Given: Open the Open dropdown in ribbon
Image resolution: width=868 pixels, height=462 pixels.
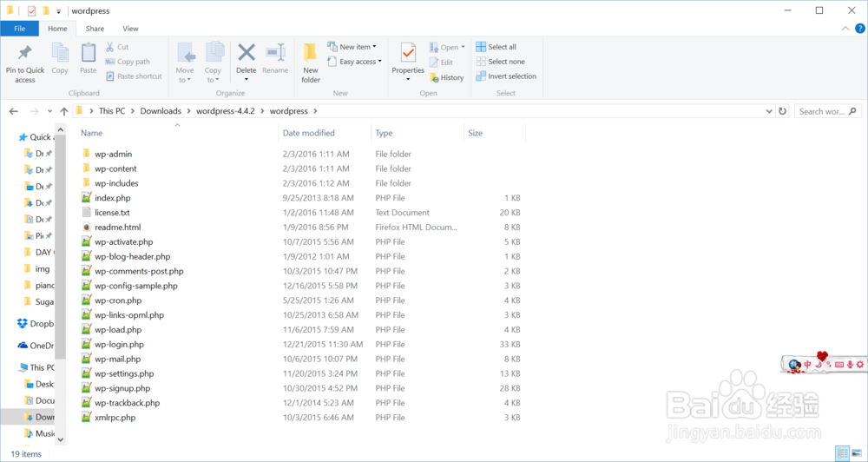Looking at the screenshot, I should (447, 47).
